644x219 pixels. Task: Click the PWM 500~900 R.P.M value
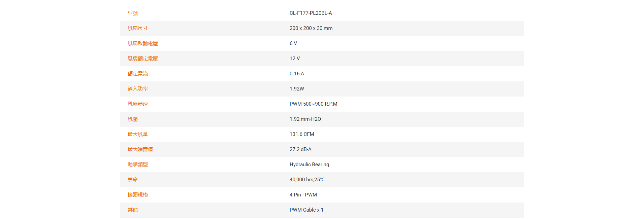[313, 104]
